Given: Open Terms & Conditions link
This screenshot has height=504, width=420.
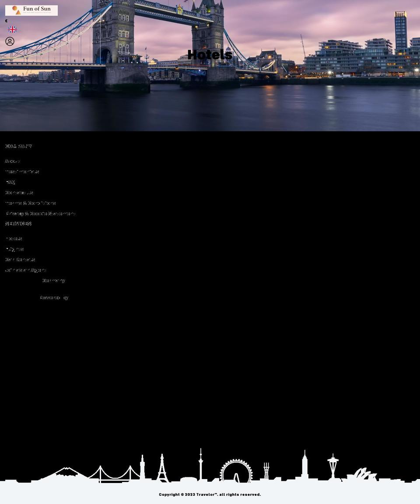Looking at the screenshot, I should [31, 203].
